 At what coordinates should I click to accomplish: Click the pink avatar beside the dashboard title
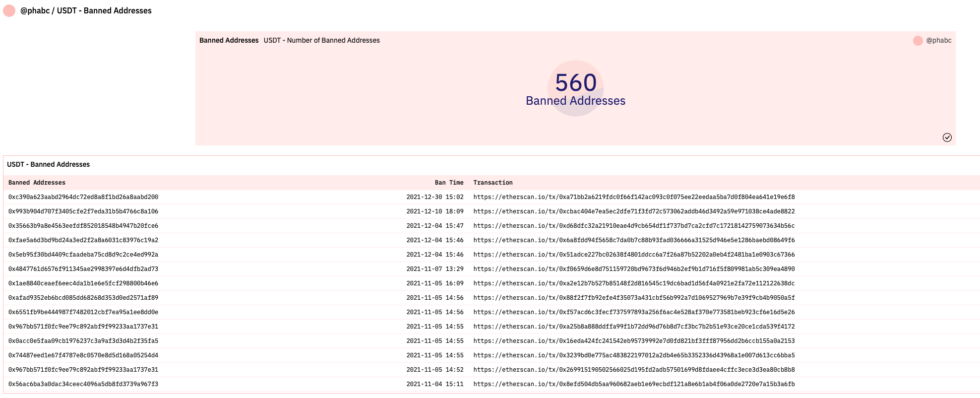pos(9,10)
